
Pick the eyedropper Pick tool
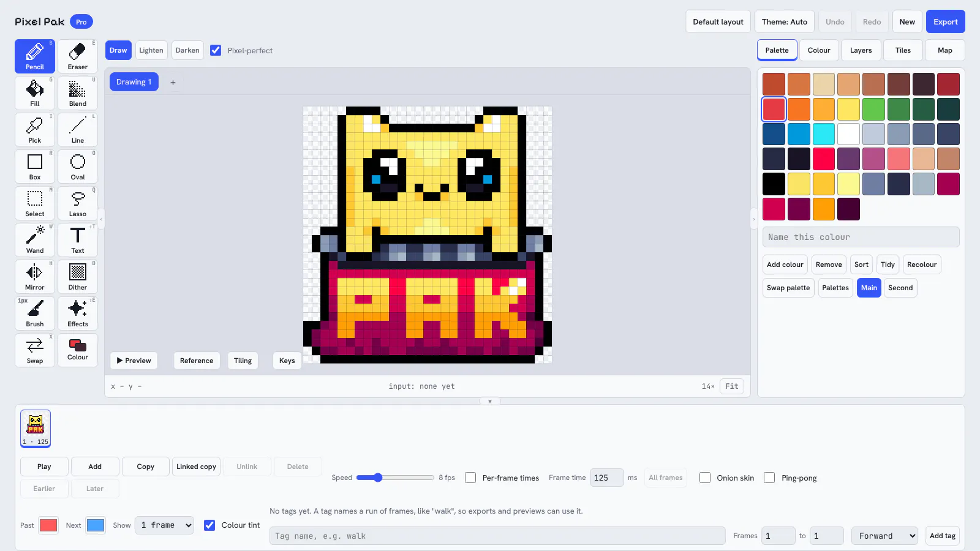(35, 130)
